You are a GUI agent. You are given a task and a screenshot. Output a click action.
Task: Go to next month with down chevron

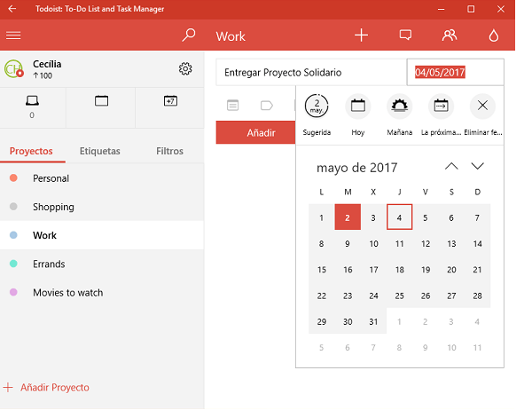(477, 166)
